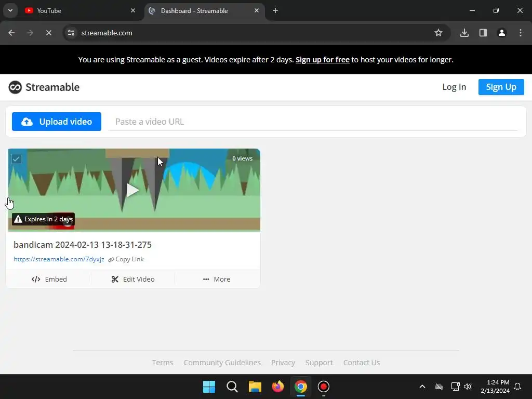532x399 pixels.
Task: Open File Explorer from the taskbar
Action: pos(255,387)
